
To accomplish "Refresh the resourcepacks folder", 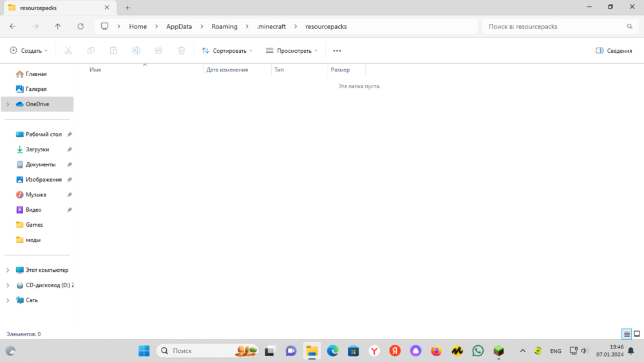I will point(80,26).
